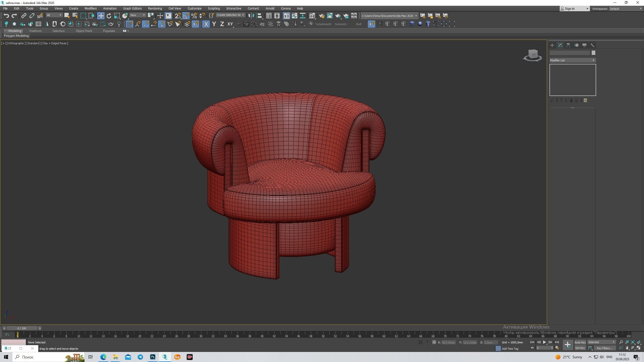Open the Align tool icon
644x362 pixels.
click(x=259, y=16)
